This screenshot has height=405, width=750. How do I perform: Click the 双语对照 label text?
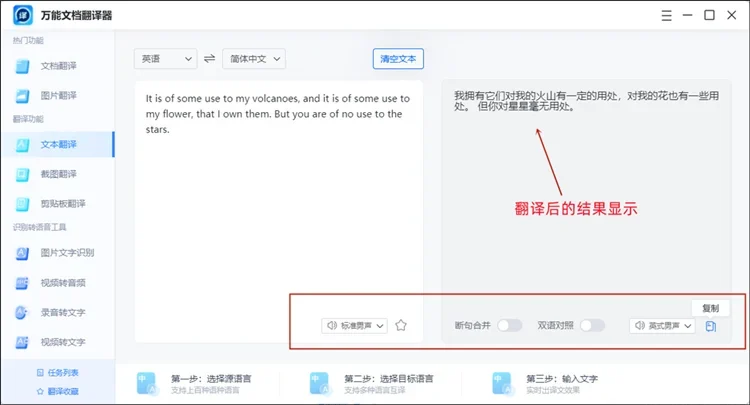[x=555, y=326]
